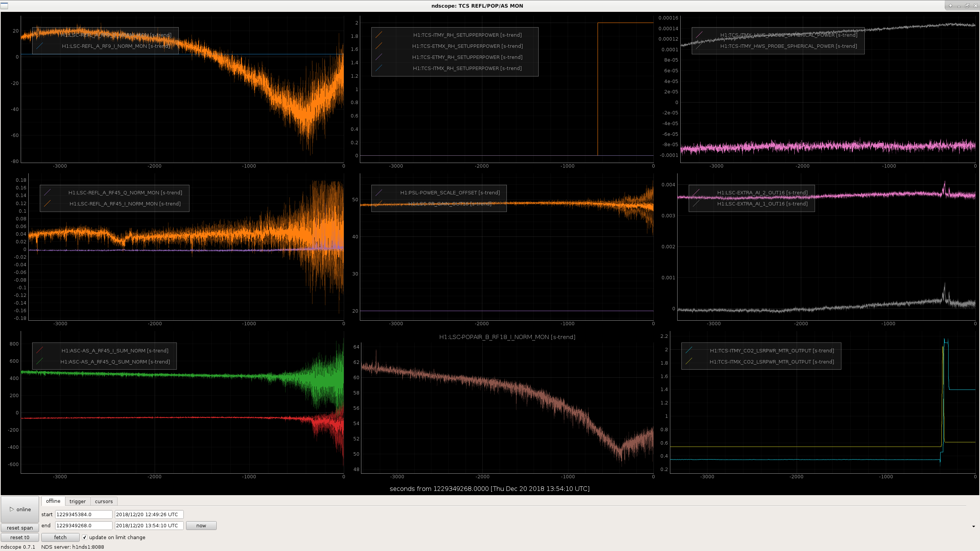
Task: Select the H1:LSC-REFL_A_RF45_Q_NORM_MON legend label
Action: 125,192
